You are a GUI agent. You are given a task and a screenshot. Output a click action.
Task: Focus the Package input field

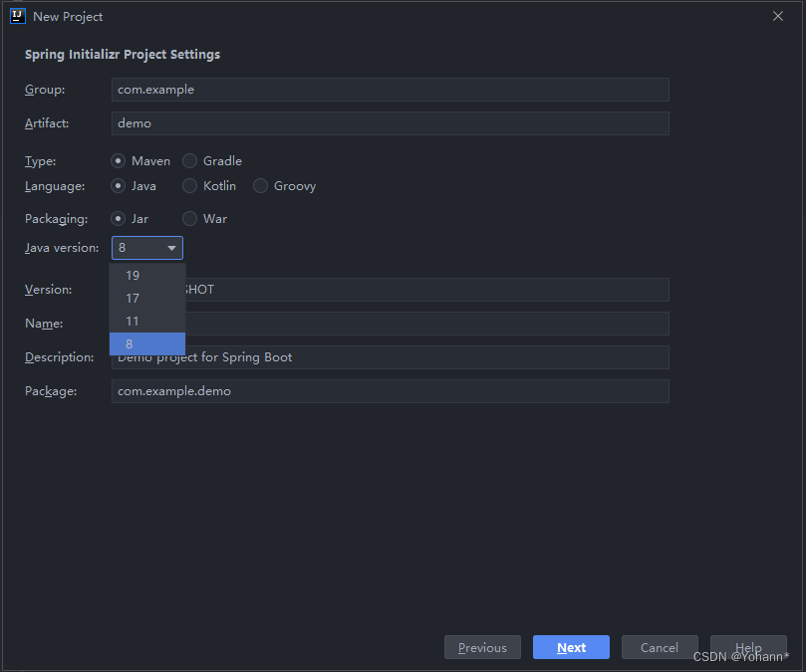[x=391, y=391]
